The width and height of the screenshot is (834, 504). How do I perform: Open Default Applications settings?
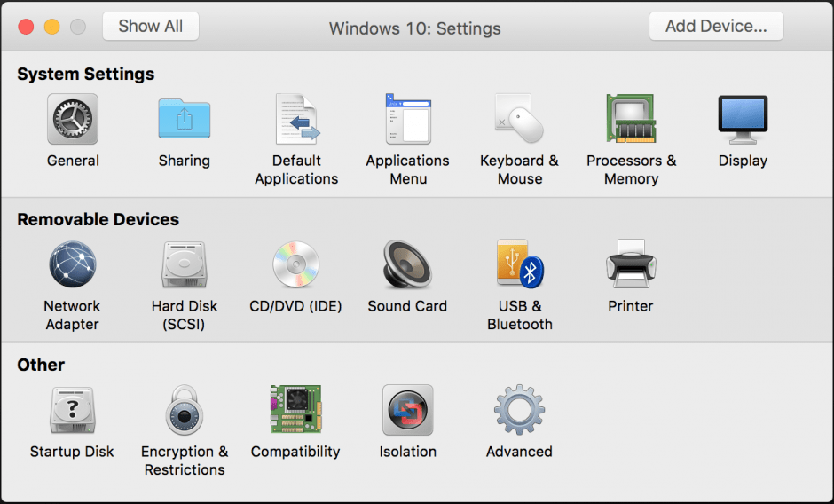point(297,119)
